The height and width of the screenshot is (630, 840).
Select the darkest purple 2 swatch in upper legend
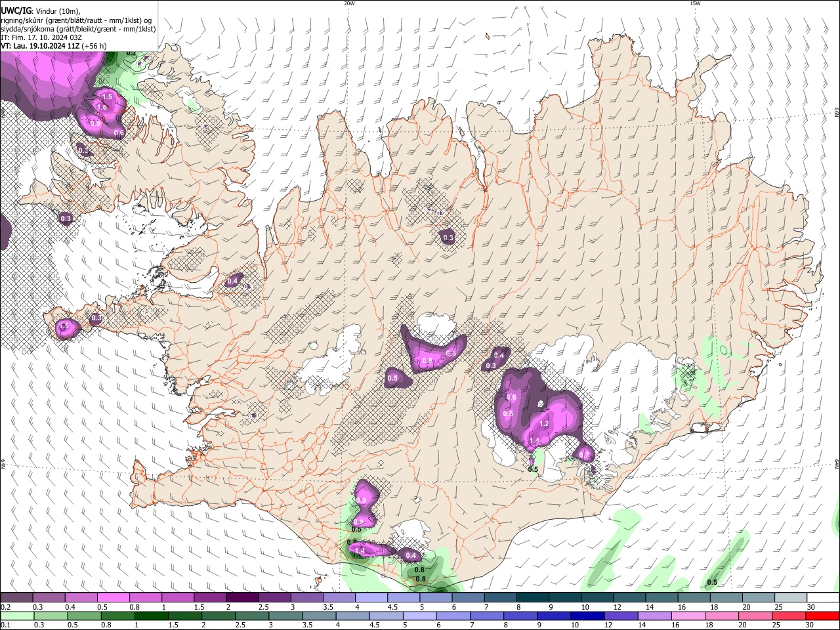[x=242, y=598]
